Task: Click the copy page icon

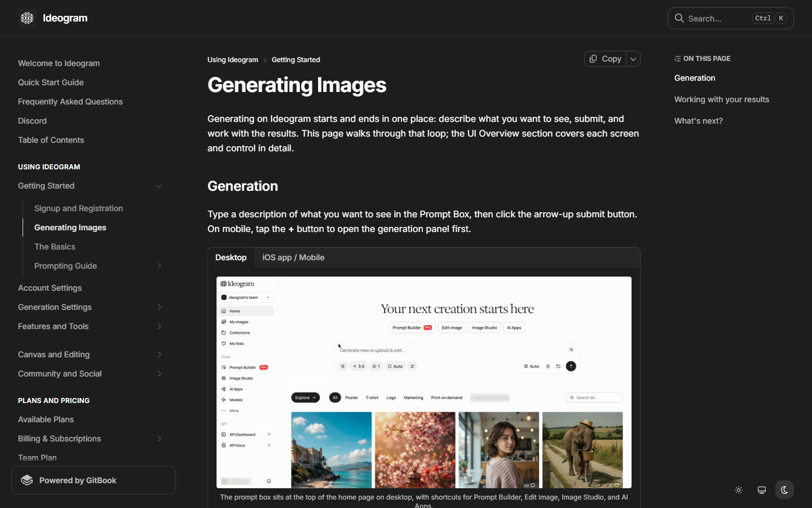Action: [593, 59]
